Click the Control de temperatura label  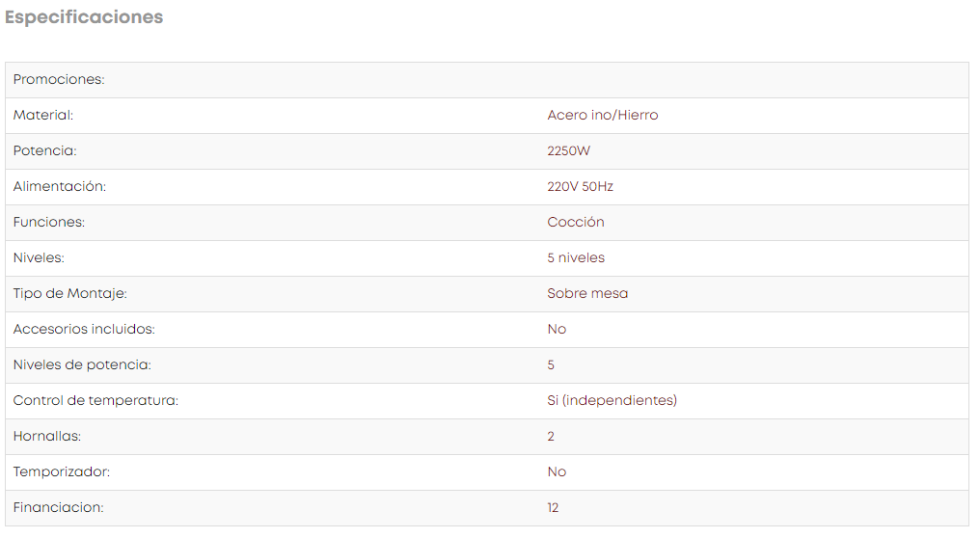coord(95,400)
